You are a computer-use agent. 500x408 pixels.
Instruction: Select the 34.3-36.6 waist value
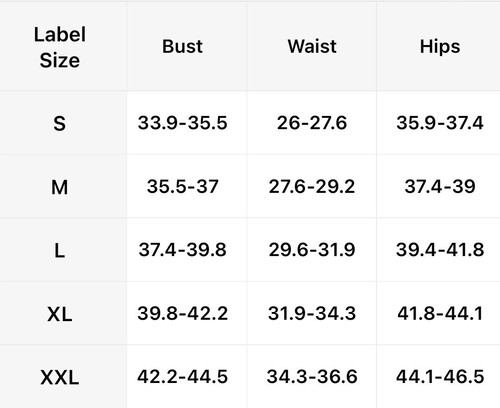coord(312,377)
